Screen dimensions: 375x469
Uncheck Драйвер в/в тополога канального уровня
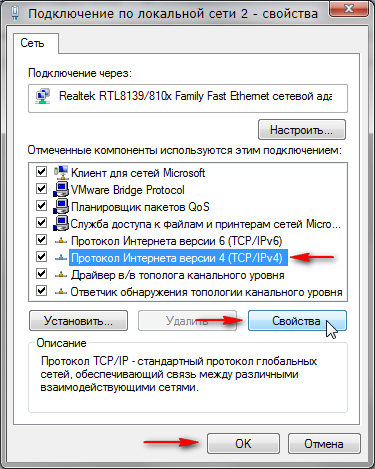click(x=41, y=274)
